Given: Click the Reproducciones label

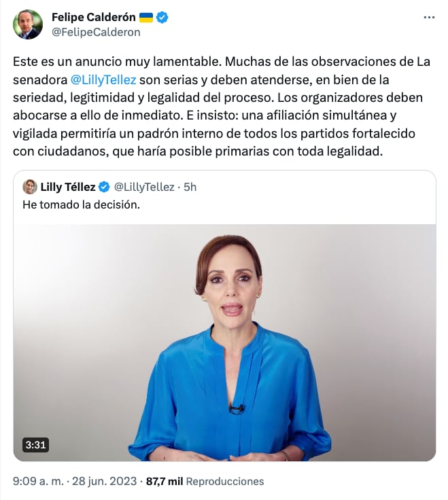Looking at the screenshot, I should [224, 481].
